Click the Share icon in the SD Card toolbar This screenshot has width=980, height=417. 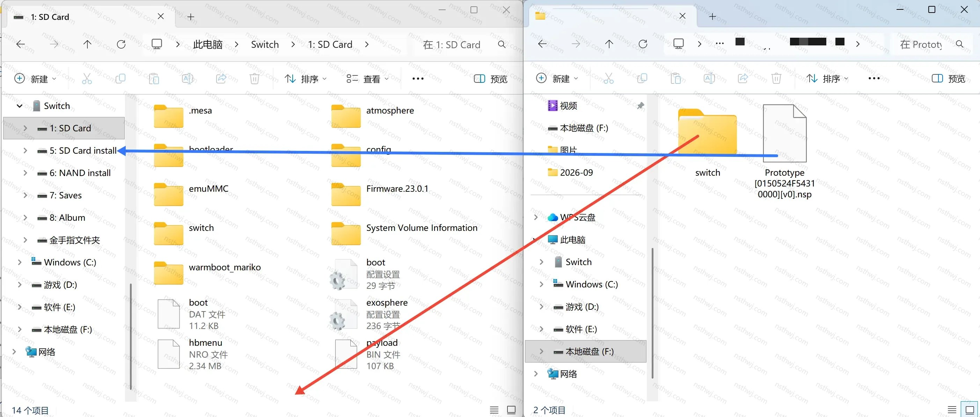221,79
